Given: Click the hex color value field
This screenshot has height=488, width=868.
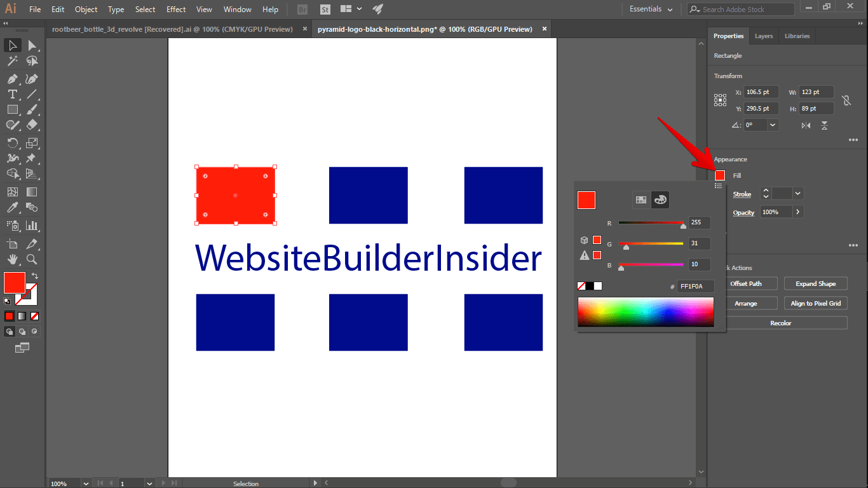Looking at the screenshot, I should 696,287.
